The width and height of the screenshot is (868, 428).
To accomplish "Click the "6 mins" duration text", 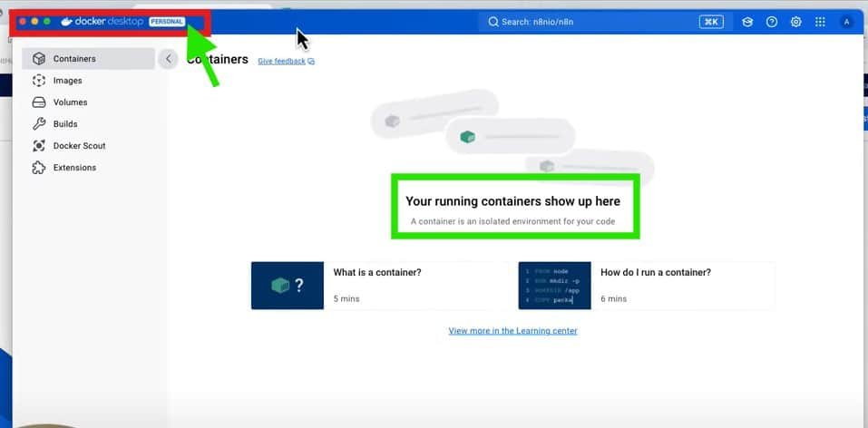I will pyautogui.click(x=613, y=298).
